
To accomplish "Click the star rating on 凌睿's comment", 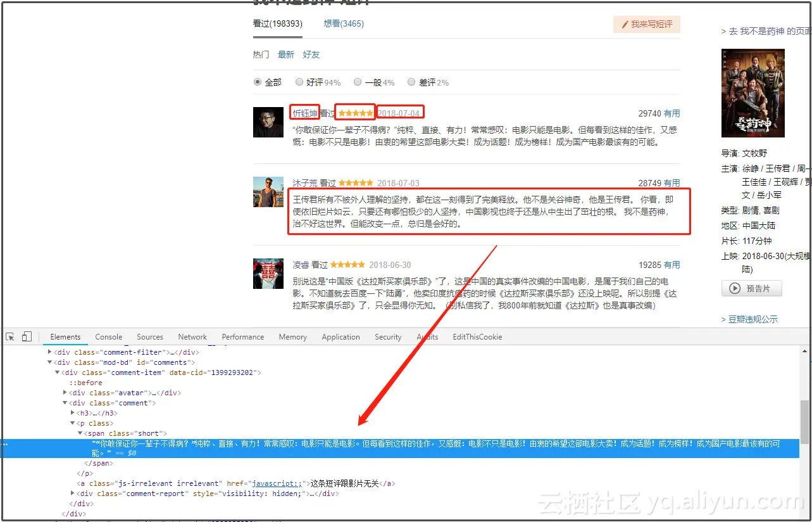I will click(347, 264).
